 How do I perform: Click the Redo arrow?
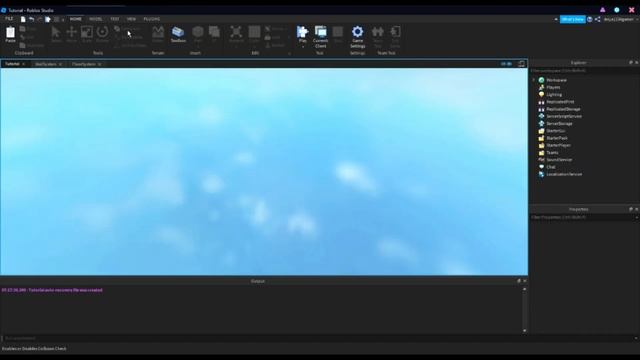point(40,19)
